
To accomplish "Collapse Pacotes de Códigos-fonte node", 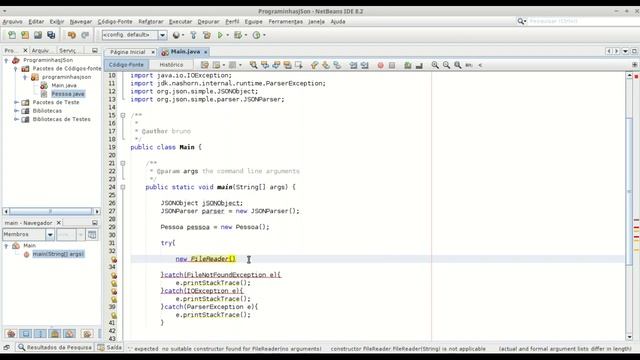I will (x=16, y=69).
